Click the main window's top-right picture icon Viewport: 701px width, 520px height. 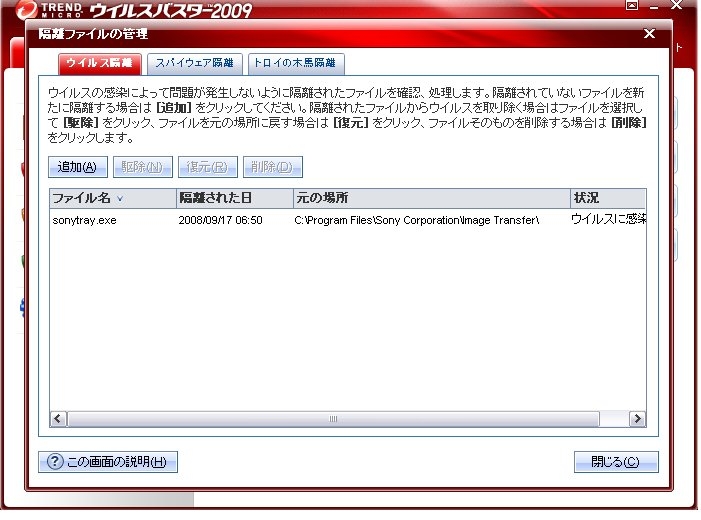(632, 5)
